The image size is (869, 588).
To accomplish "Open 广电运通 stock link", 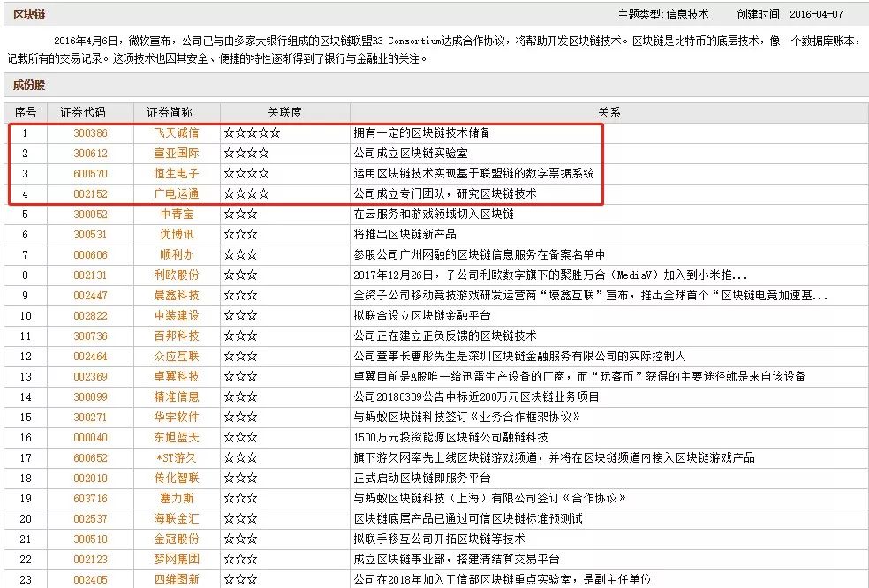I will tap(177, 194).
